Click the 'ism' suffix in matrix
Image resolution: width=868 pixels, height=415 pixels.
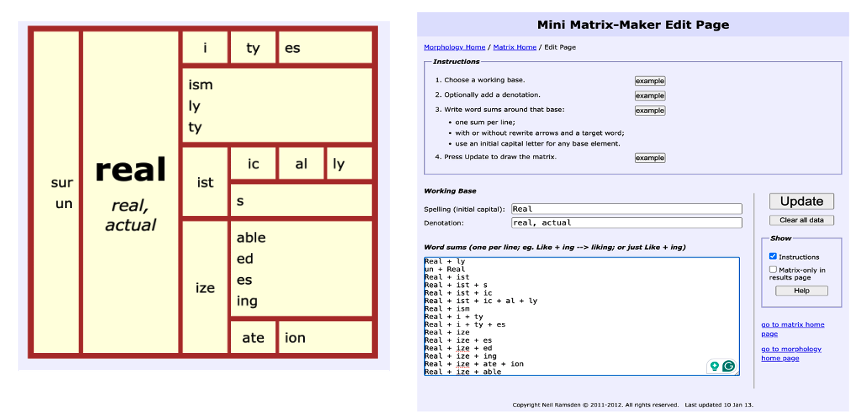tap(200, 85)
